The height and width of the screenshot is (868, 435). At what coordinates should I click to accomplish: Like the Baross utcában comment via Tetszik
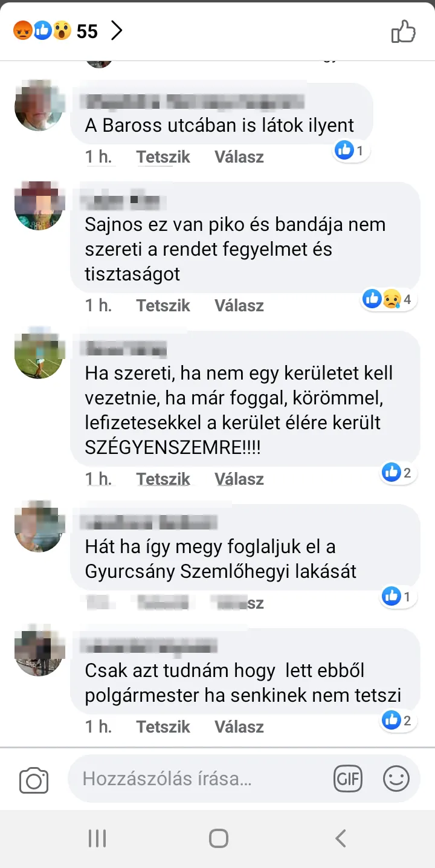[x=163, y=157]
